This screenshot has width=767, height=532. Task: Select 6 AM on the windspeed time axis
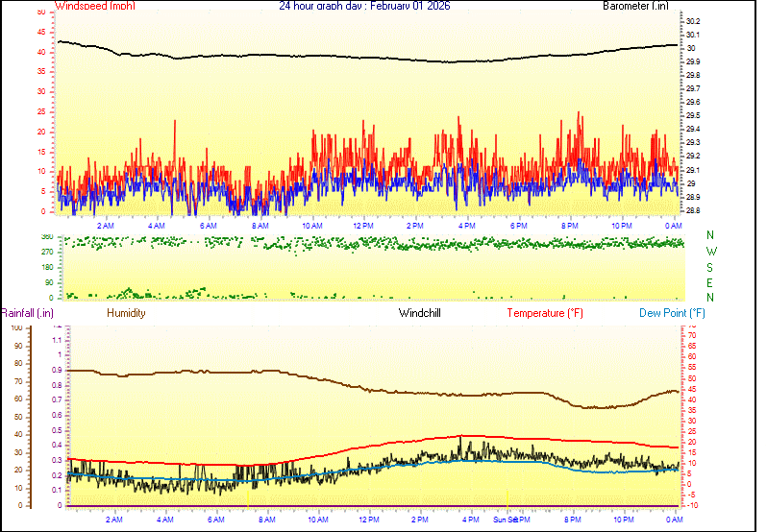coord(208,225)
